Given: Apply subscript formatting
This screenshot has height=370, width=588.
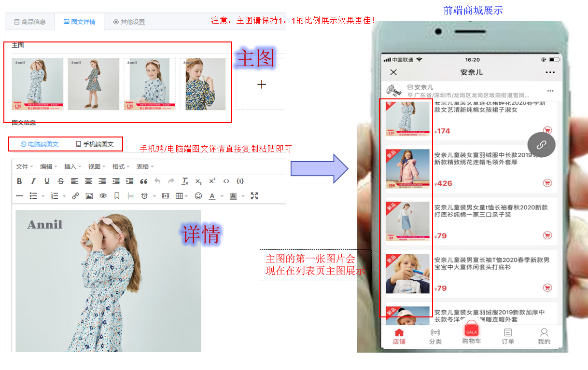Looking at the screenshot, I should (x=198, y=181).
